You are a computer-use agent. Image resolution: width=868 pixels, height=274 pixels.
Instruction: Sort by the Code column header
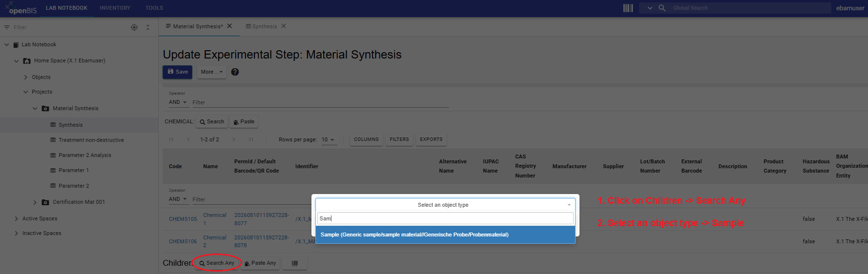pyautogui.click(x=175, y=166)
